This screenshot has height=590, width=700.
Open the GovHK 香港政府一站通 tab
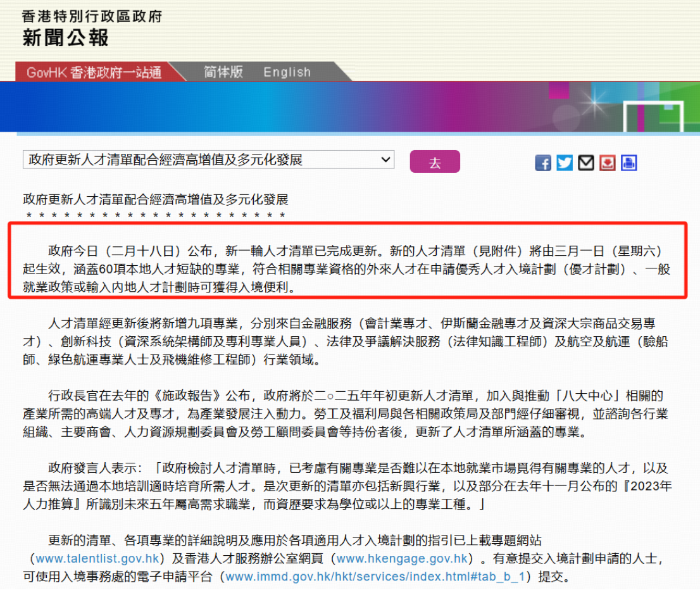[94, 72]
